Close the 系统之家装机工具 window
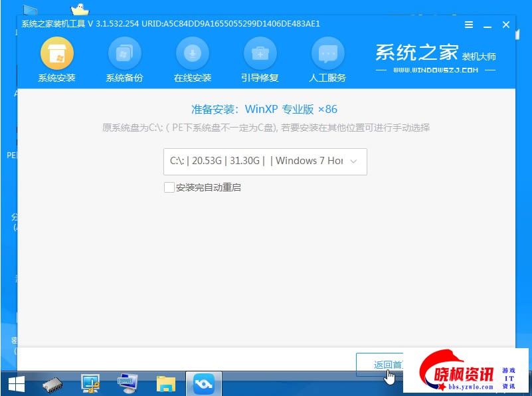532x396 pixels. 506,25
